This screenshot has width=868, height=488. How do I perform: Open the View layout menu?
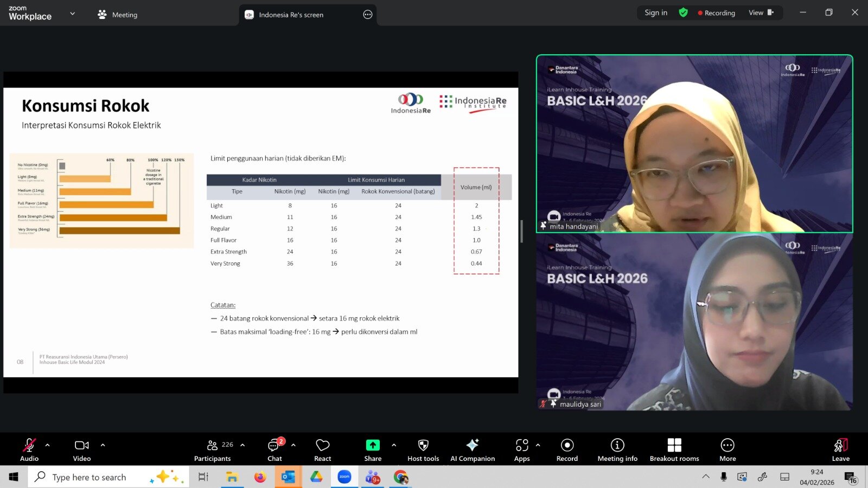point(761,12)
